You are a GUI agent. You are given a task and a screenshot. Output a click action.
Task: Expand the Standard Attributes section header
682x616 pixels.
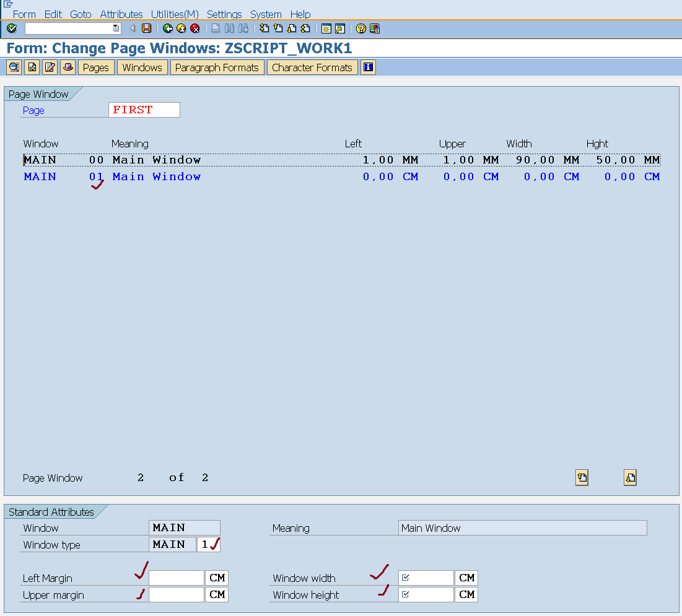coord(51,511)
